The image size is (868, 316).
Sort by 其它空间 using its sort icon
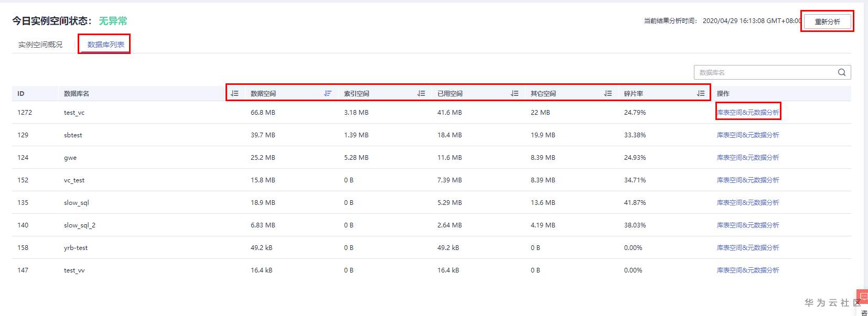click(x=608, y=93)
